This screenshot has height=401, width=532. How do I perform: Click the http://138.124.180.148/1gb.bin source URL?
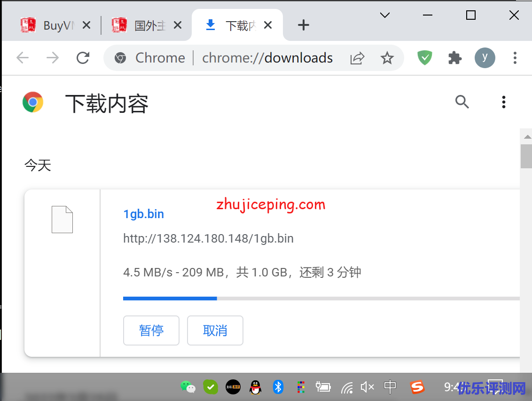208,238
